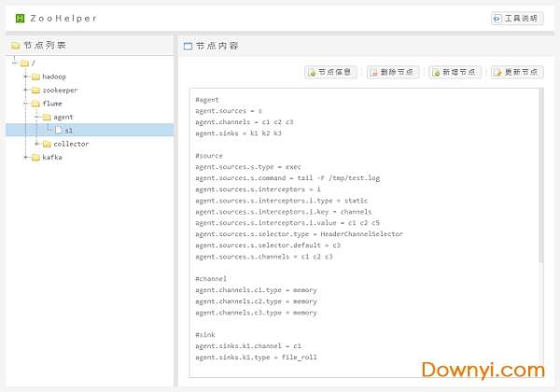
Task: Select the s1 file icon
Action: click(58, 131)
